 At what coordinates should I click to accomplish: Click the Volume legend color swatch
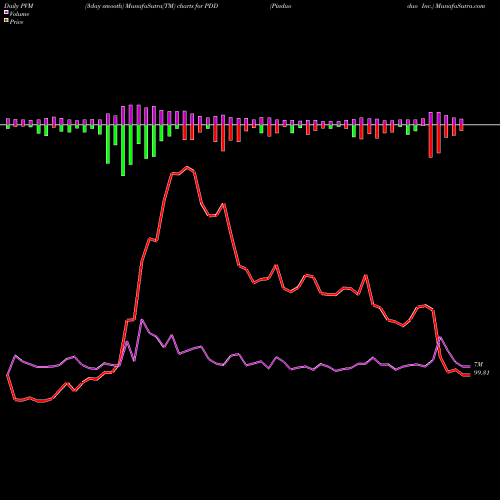point(6,13)
